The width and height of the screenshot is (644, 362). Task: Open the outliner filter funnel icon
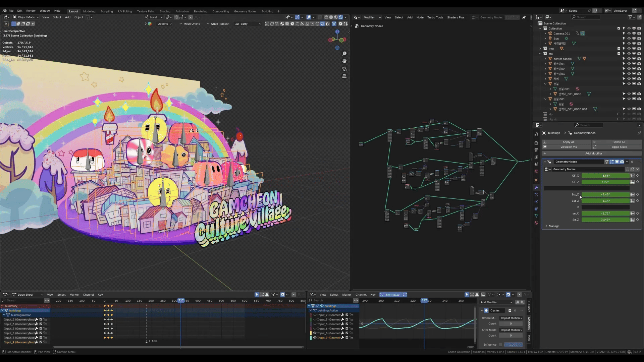pos(630,17)
